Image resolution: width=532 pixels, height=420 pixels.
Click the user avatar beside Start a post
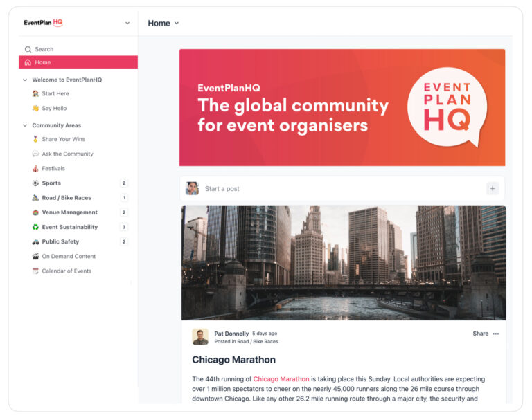192,188
